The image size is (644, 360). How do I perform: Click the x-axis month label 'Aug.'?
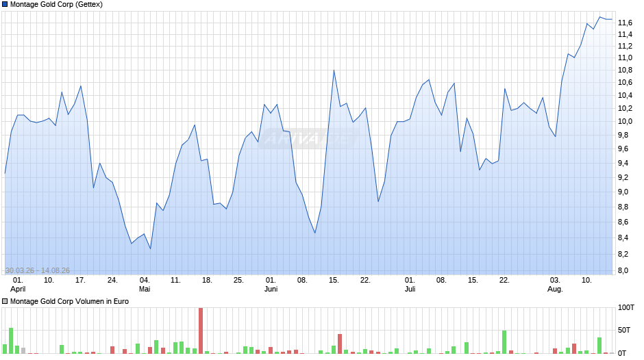click(x=555, y=289)
